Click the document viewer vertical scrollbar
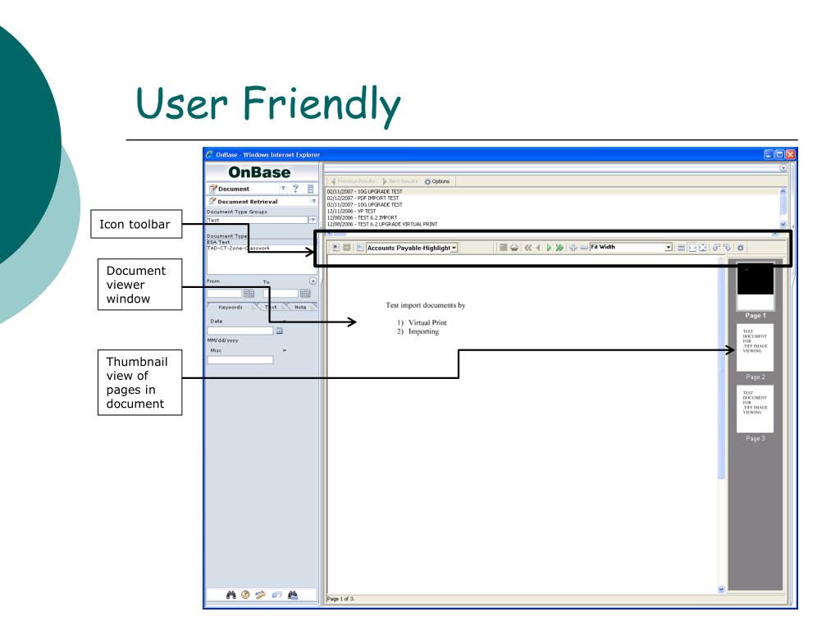Viewport: 840px width, 630px height. (x=721, y=423)
